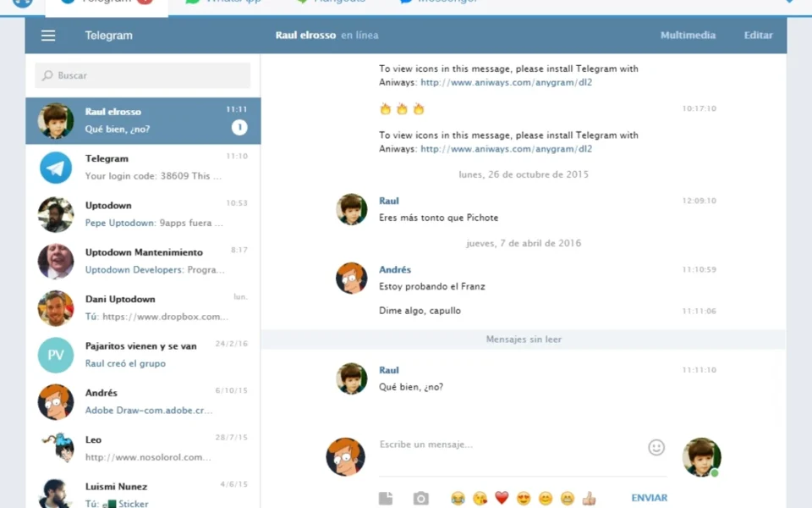Click your own Fry avatar left of the compose box
Viewport: 812px width, 508px height.
[x=345, y=456]
